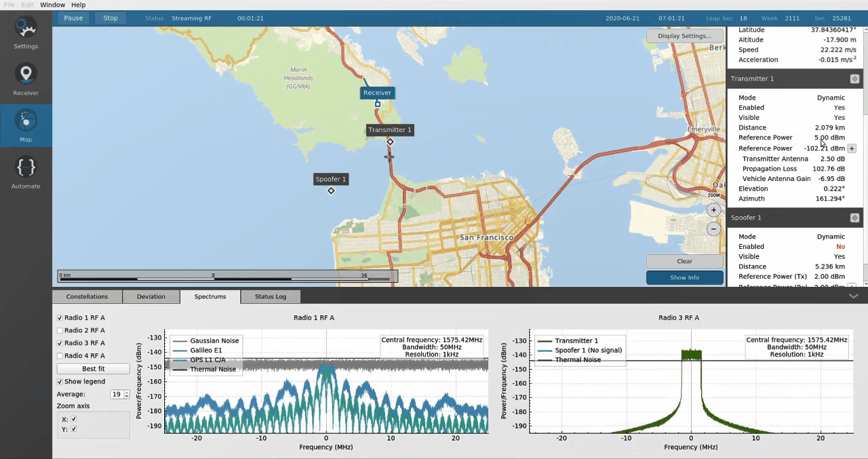Zoom in the map with plus button
Viewport: 868px width, 459px height.
coord(713,210)
